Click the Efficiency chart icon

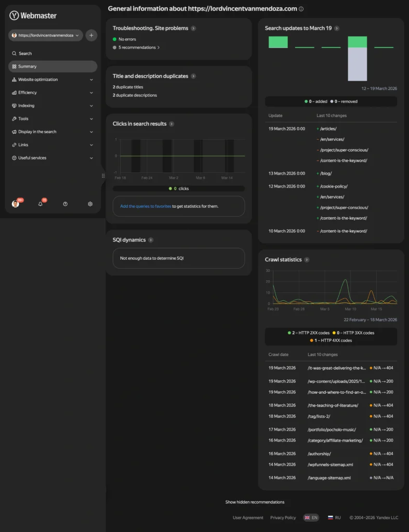(14, 92)
